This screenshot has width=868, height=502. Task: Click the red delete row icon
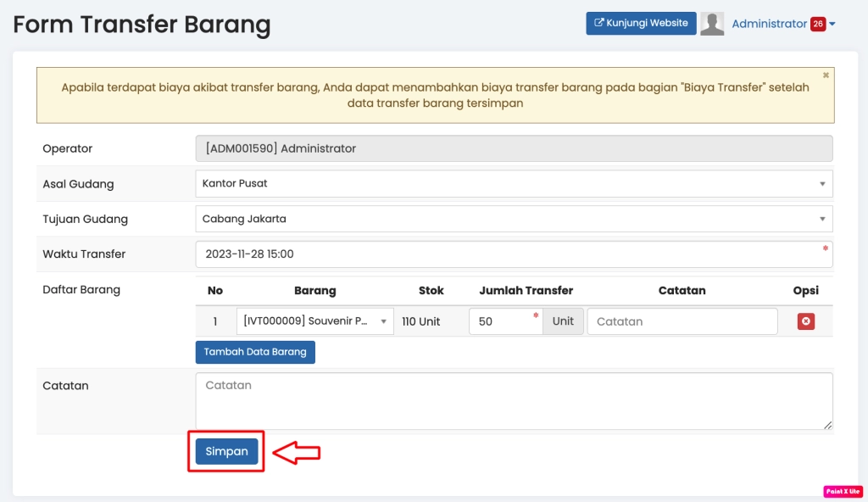[805, 321]
